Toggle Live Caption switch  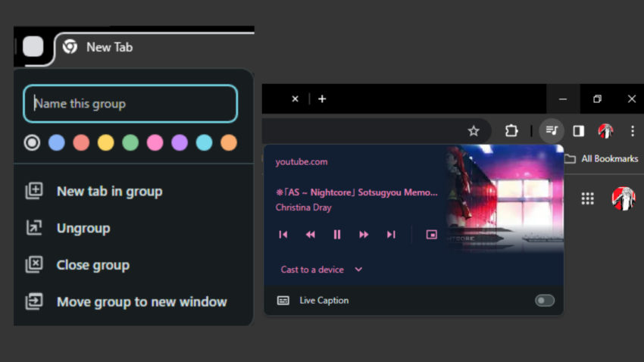pyautogui.click(x=544, y=301)
